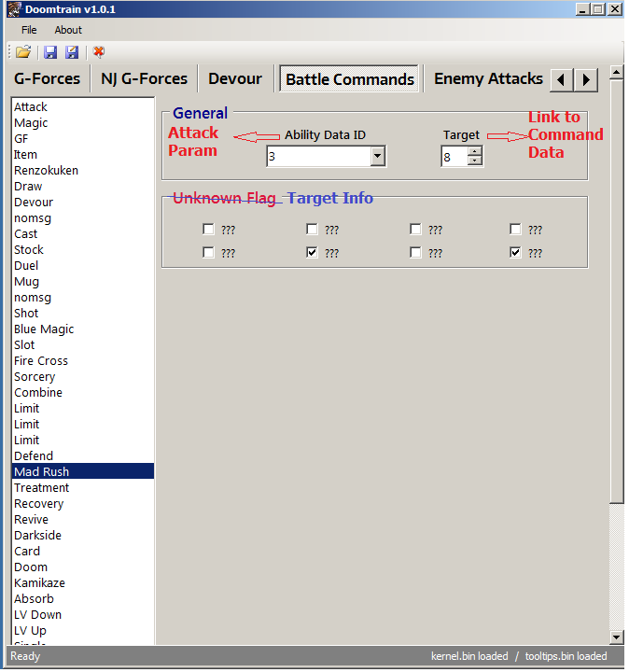Select Absorb in the command list

pos(83,598)
